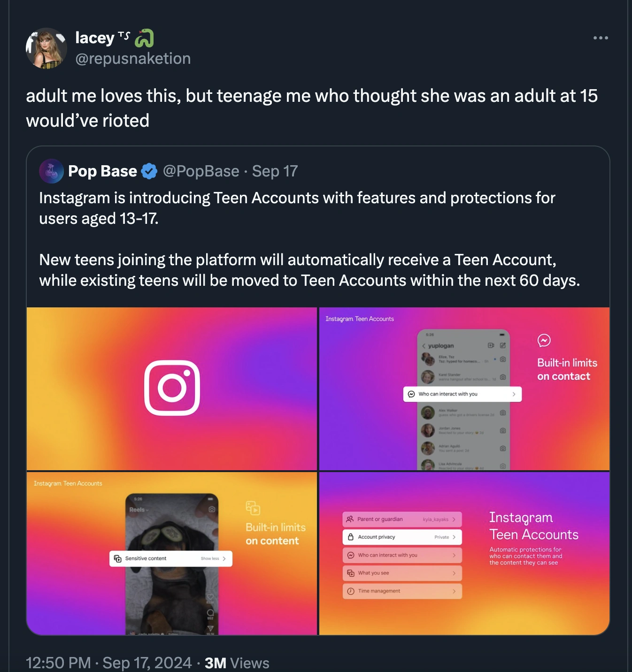Click the sensitive content icon above Built-in limits on content

tap(253, 508)
